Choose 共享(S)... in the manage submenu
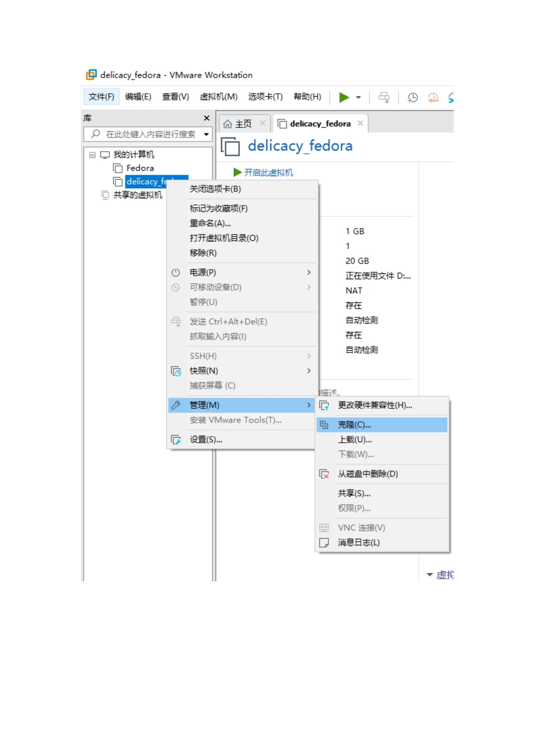This screenshot has width=535, height=756. 382,494
